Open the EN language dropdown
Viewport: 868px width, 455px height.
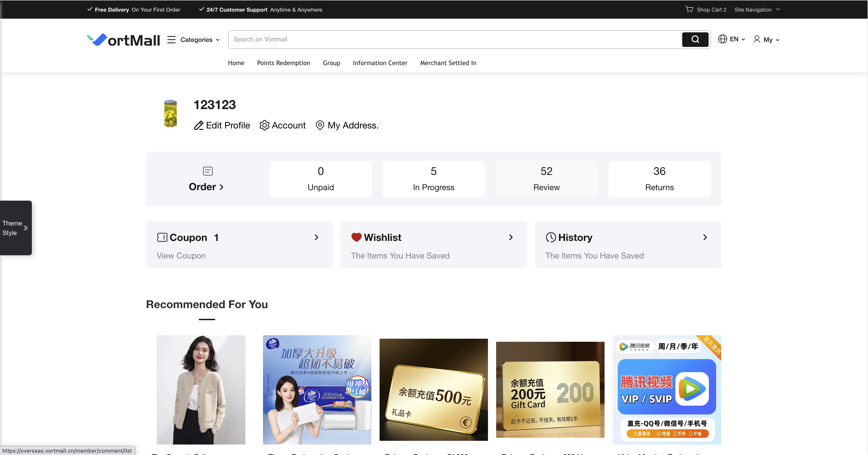732,39
